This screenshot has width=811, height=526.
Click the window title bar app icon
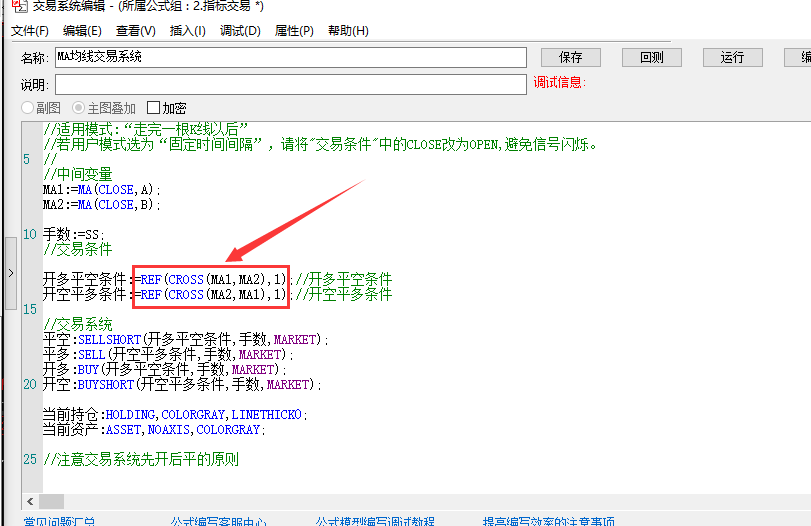click(20, 6)
